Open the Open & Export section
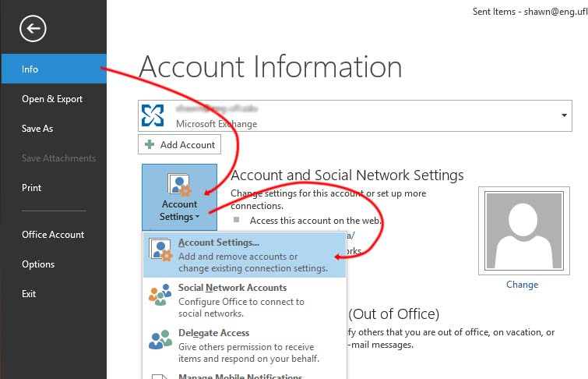 [x=53, y=99]
